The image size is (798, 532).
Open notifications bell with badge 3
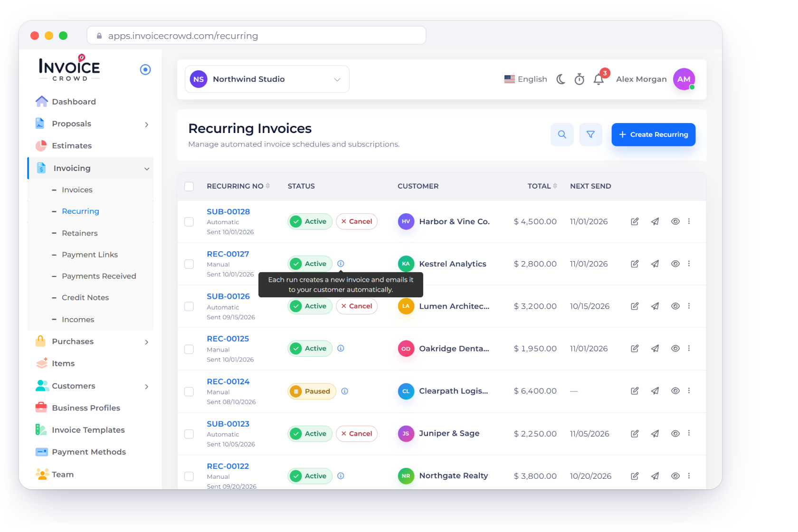click(x=599, y=79)
